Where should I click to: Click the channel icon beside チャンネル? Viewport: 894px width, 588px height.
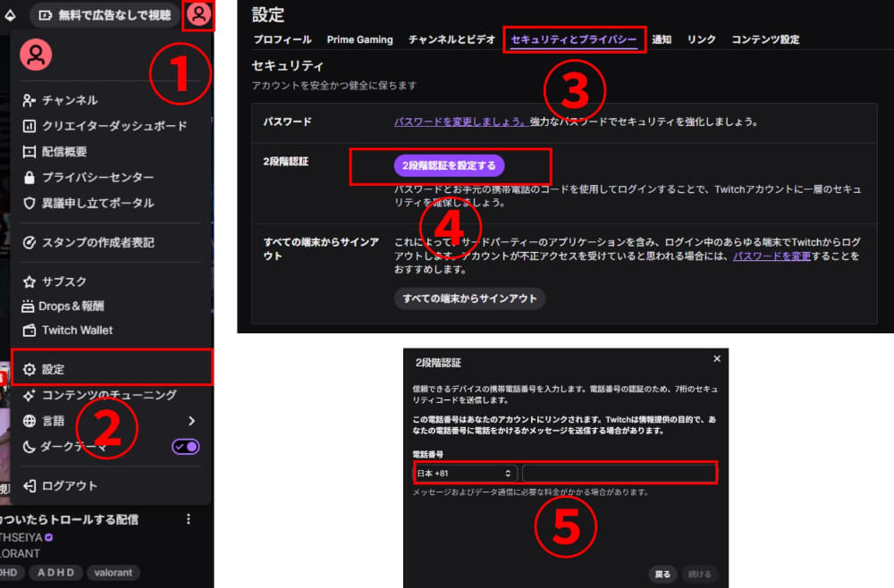30,100
